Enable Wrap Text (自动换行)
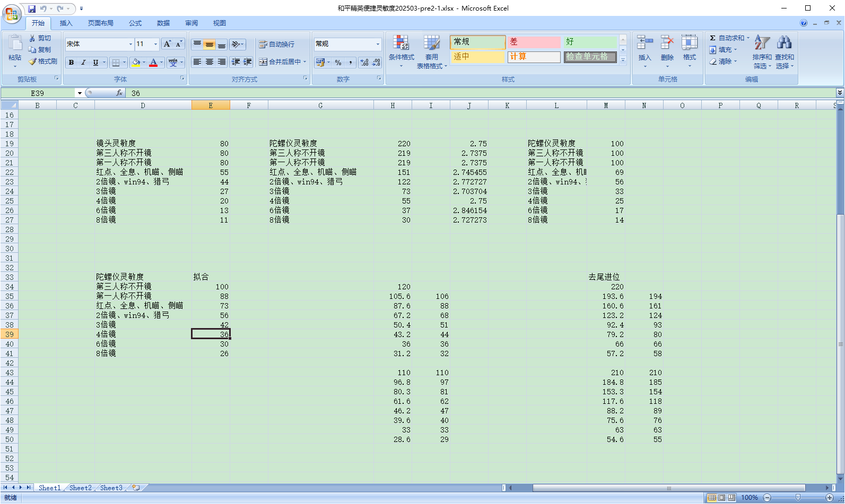 [x=276, y=45]
